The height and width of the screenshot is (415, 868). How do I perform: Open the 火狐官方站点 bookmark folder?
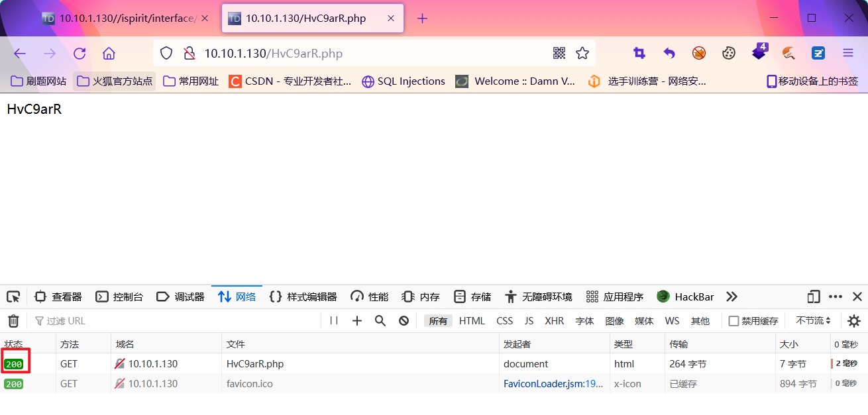point(115,81)
